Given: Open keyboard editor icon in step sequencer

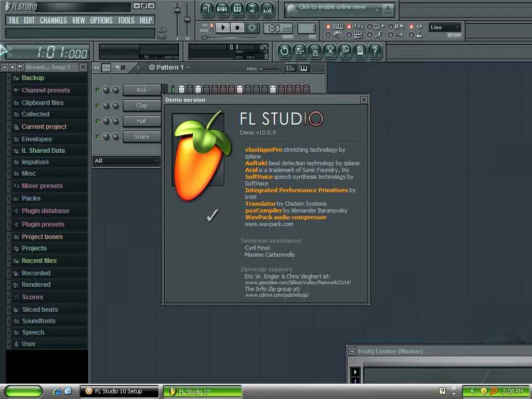Looking at the screenshot, I should [x=303, y=69].
